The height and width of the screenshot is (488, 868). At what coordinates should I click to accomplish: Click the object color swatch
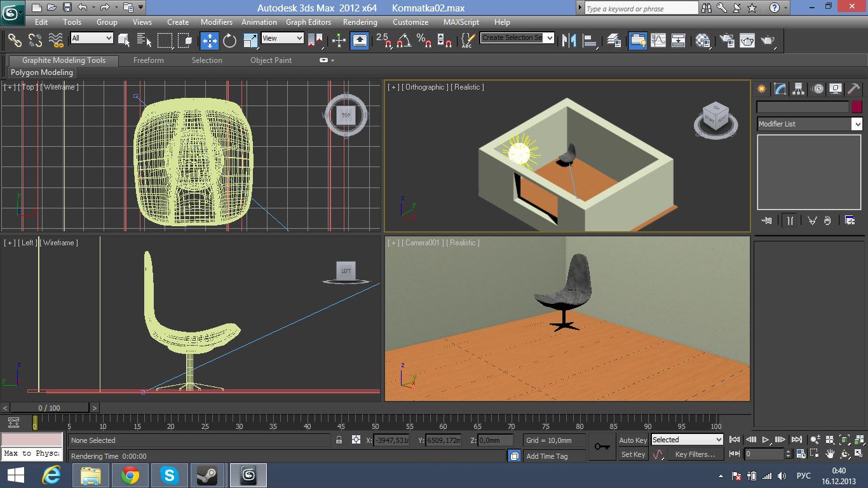click(x=857, y=107)
